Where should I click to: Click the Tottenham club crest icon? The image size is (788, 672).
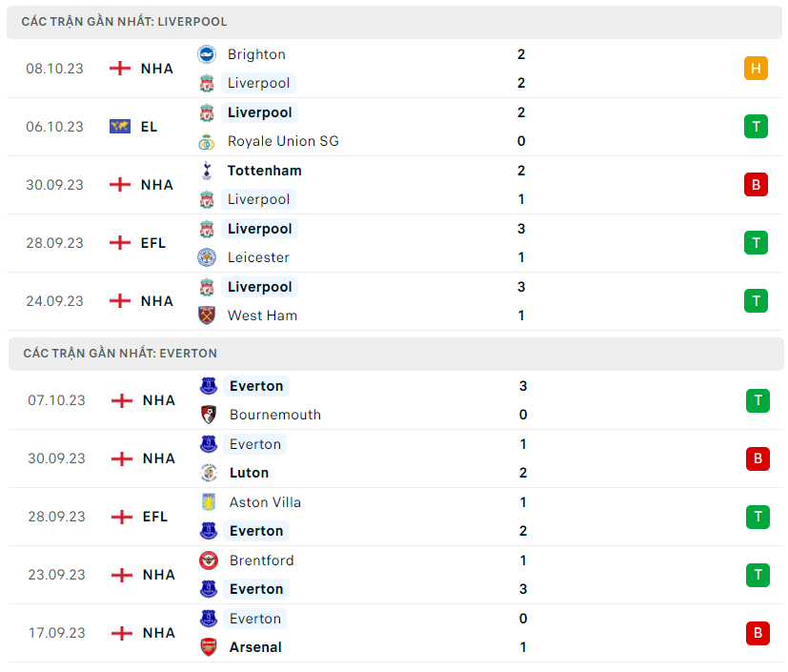tap(207, 171)
